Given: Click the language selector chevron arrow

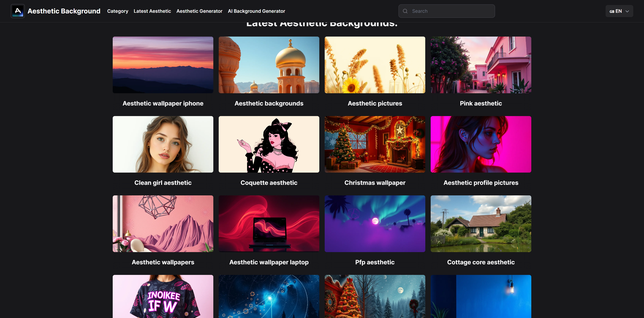Looking at the screenshot, I should click(x=627, y=11).
